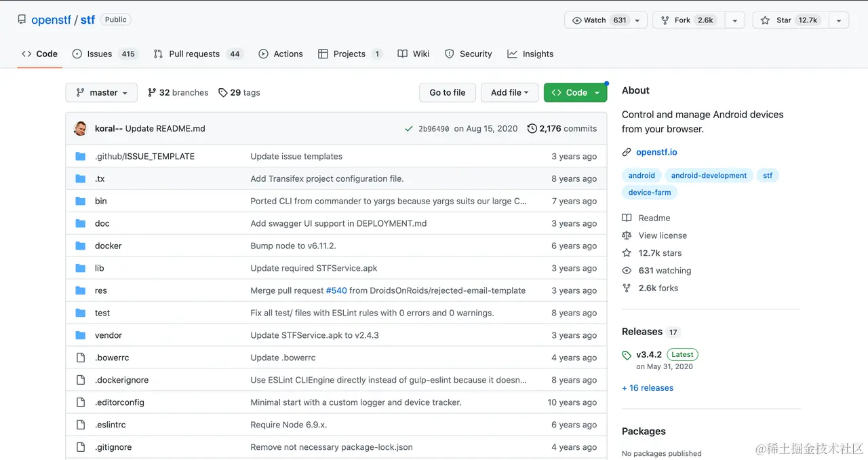The width and height of the screenshot is (868, 460).
Task: Open the v3.4.2 release link
Action: 649,354
